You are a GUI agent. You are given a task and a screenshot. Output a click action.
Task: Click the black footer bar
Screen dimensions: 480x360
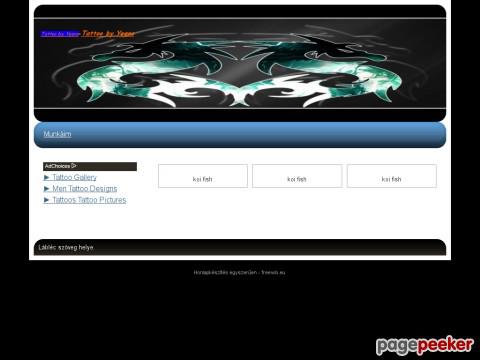(240, 247)
